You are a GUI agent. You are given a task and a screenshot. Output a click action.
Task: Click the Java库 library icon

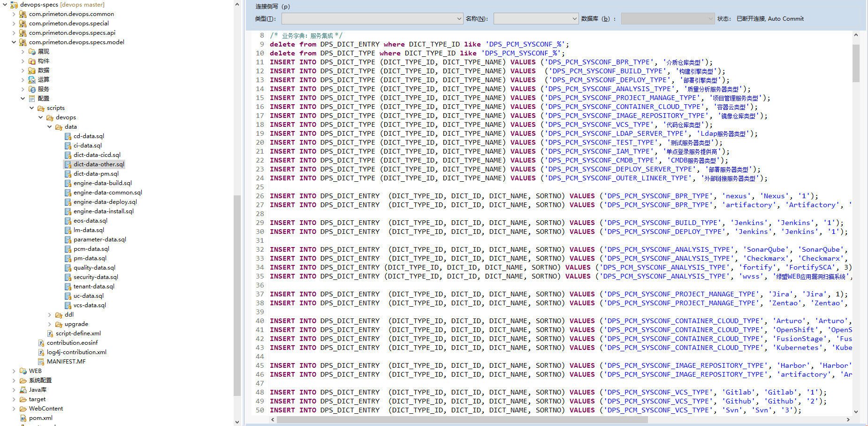pos(23,390)
